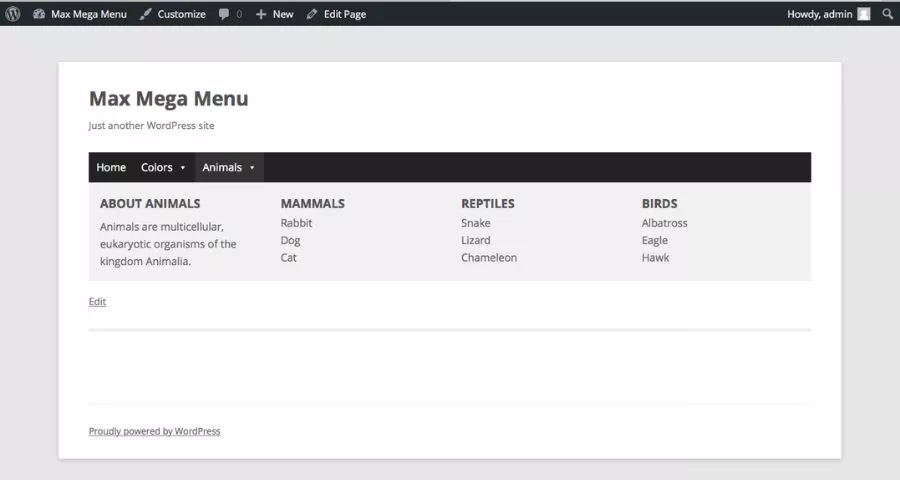Open the comments bubble icon

coord(224,14)
